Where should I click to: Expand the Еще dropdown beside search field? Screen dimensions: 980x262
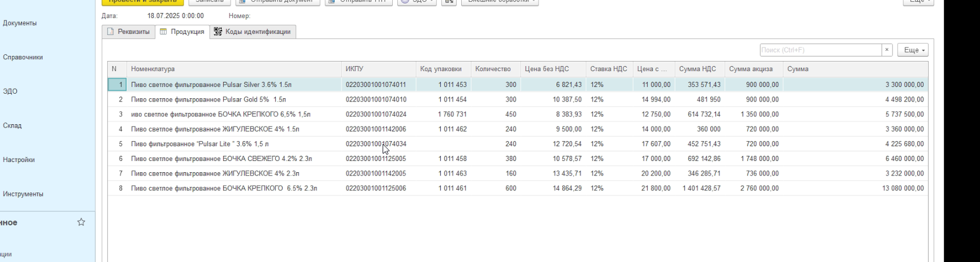coord(914,50)
